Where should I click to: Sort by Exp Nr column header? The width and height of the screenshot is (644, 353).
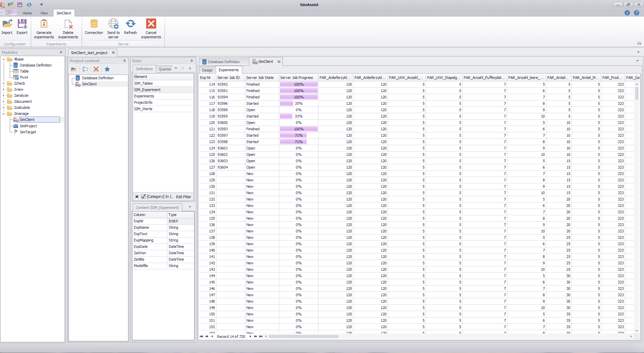[207, 78]
